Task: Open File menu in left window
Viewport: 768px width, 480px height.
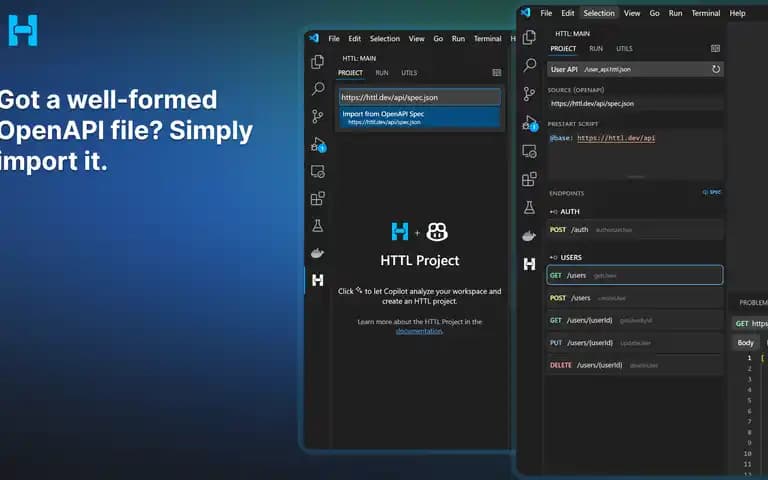Action: point(334,38)
